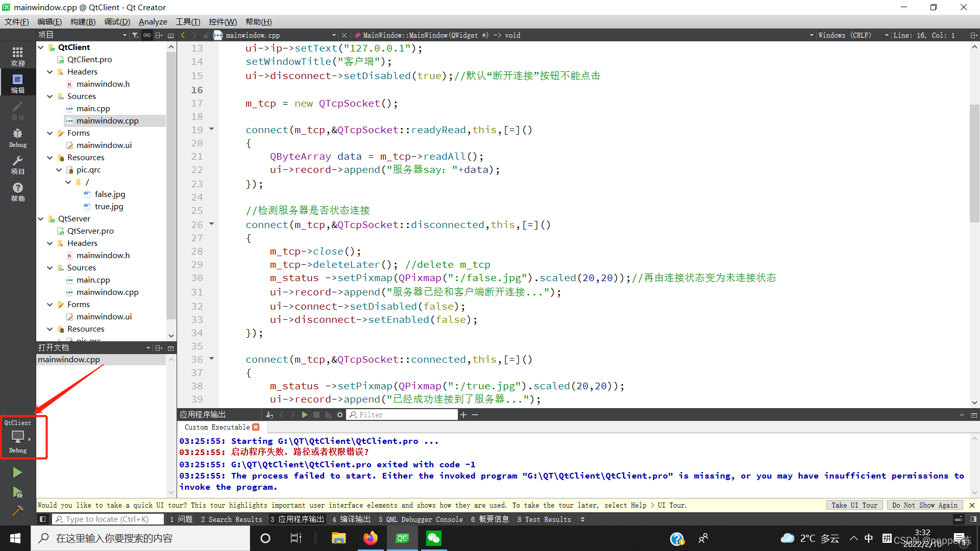This screenshot has height=551, width=980.
Task: Click the code editor vertical scrollbar handle
Action: (974, 163)
